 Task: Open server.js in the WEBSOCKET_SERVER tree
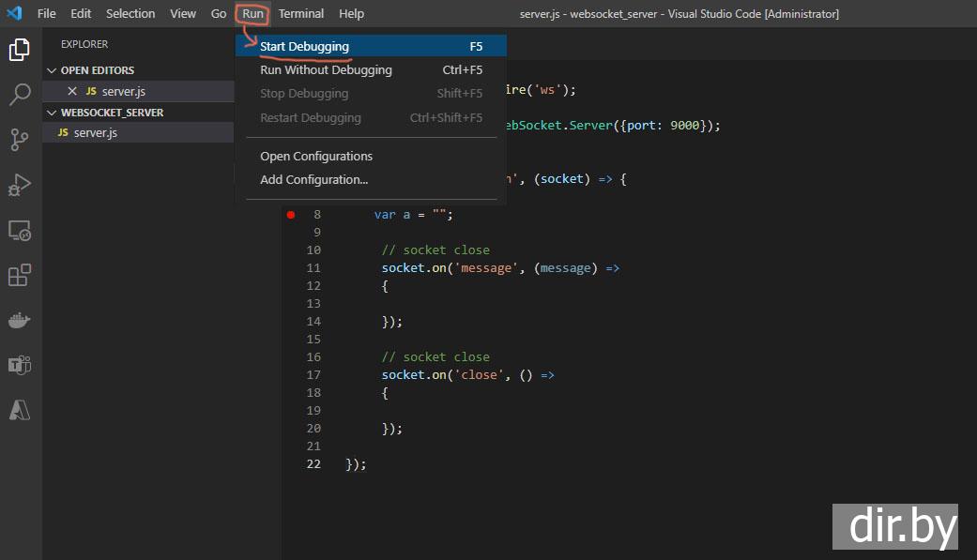[95, 133]
